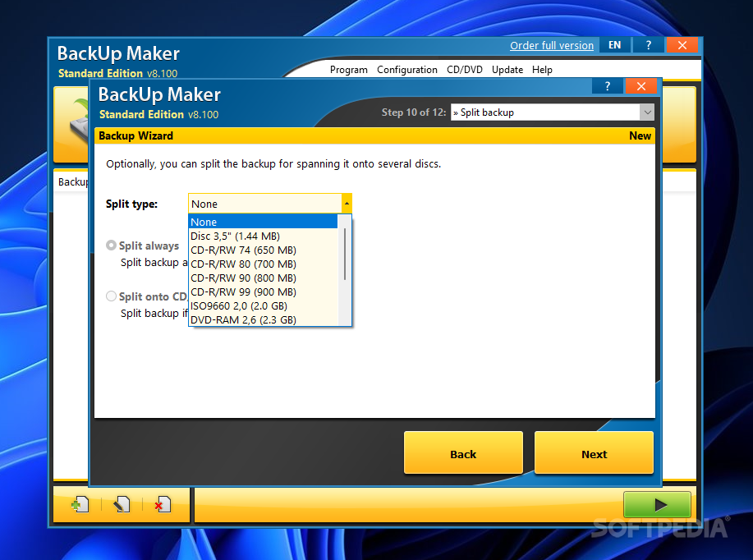The image size is (753, 560).
Task: Open the Step 10 of 12 dropdown
Action: pyautogui.click(x=647, y=112)
